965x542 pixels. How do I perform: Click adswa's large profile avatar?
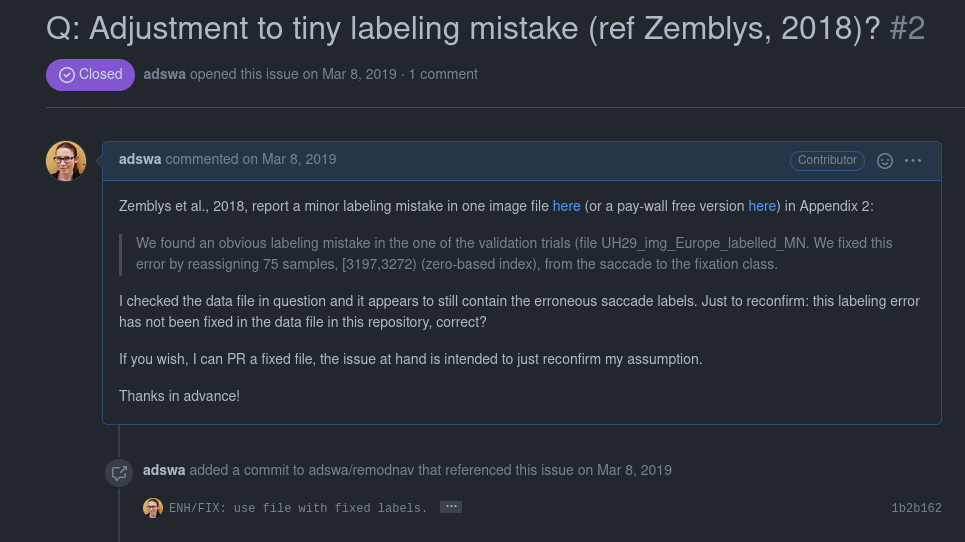[x=66, y=161]
